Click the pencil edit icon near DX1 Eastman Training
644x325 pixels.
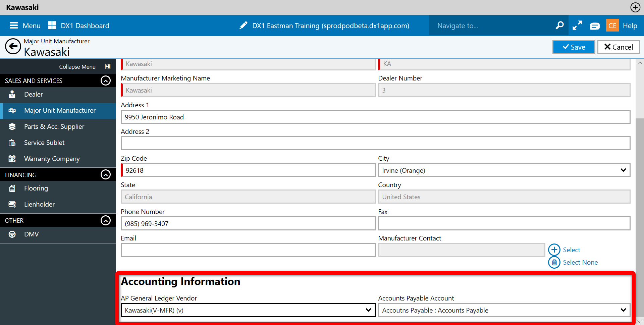coord(244,25)
